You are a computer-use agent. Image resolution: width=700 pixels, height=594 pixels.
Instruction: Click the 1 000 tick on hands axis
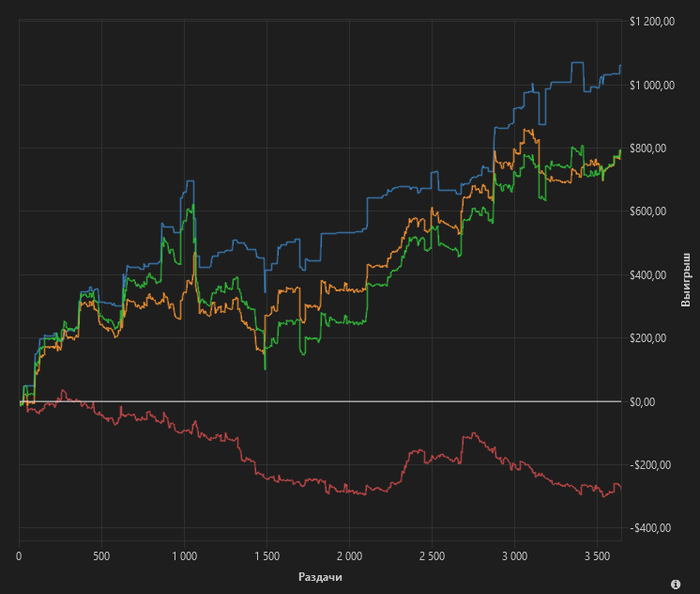(x=184, y=557)
